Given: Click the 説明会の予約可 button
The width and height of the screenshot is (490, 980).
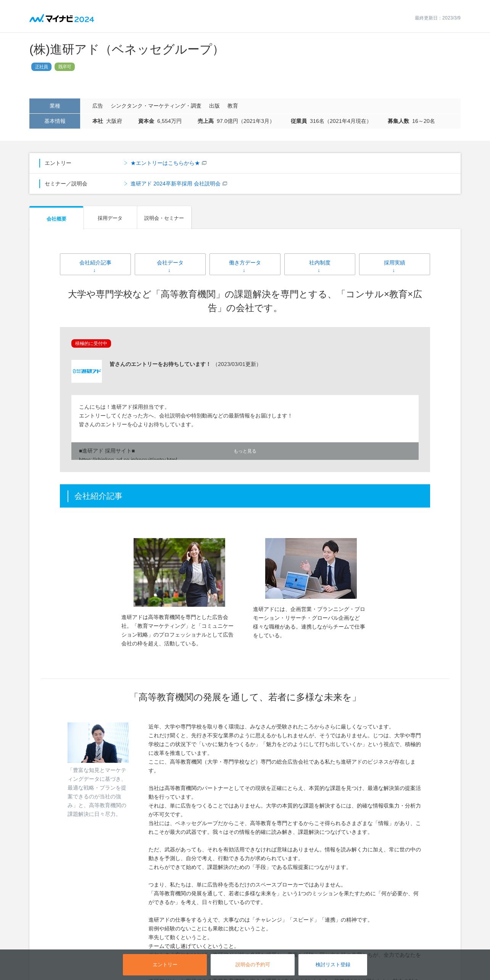Looking at the screenshot, I should coord(253,964).
